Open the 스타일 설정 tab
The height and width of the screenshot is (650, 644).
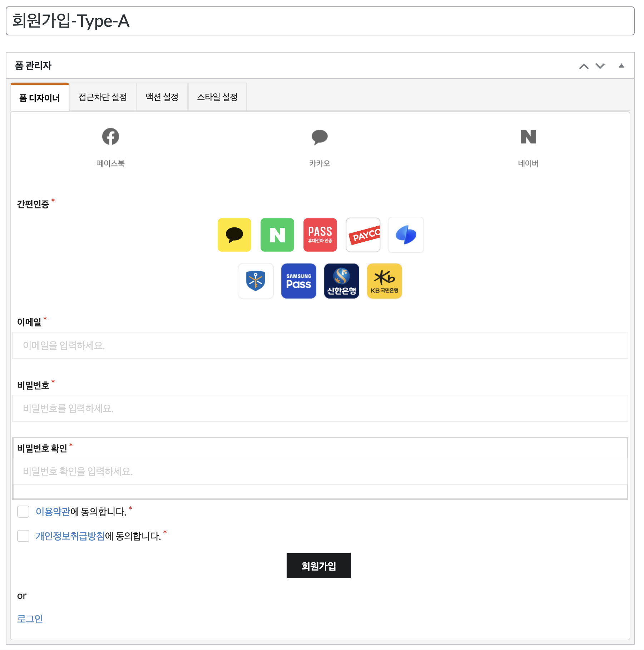217,97
